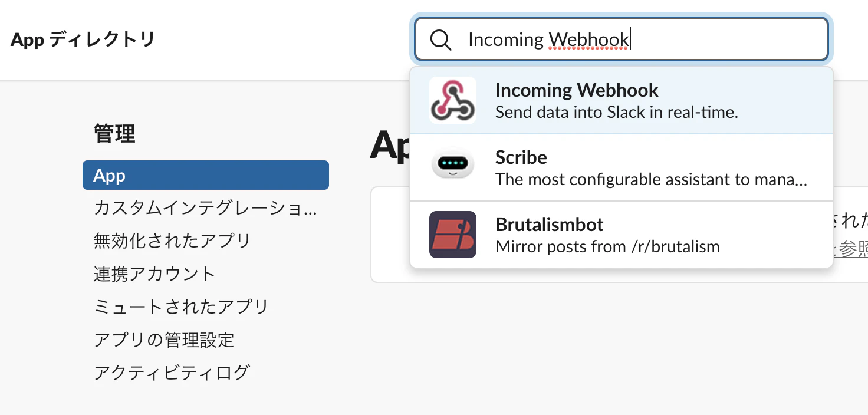Open 無効化されたアプリ in sidebar
Viewport: 868px width, 415px height.
pos(172,241)
